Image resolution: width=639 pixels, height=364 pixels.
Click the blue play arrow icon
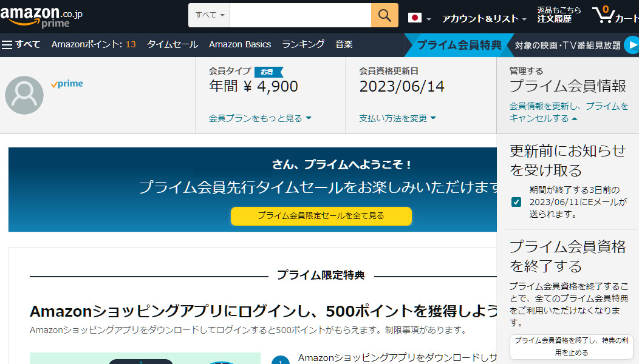click(632, 45)
